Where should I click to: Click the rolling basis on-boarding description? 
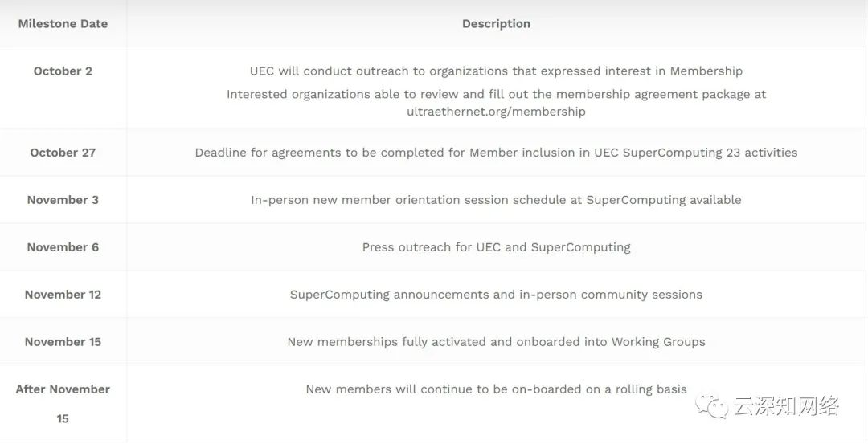tap(496, 389)
